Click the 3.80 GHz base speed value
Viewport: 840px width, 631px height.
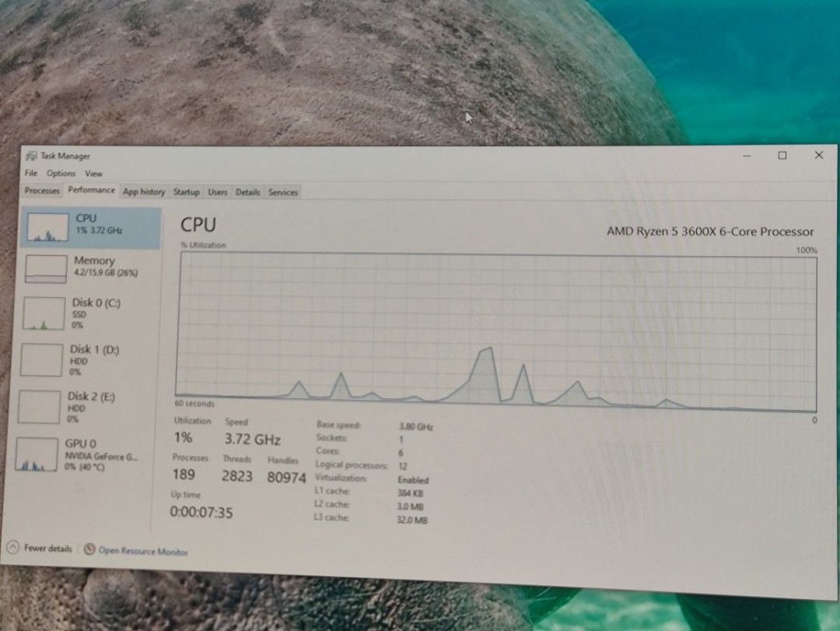[x=415, y=426]
